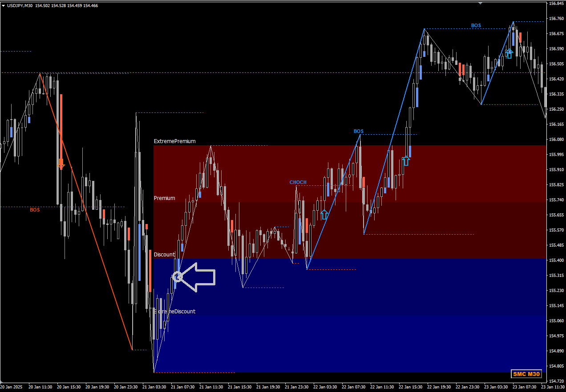Viewport: 566px width, 392px height.
Task: Click price 156.760 on the price scale
Action: coord(556,18)
